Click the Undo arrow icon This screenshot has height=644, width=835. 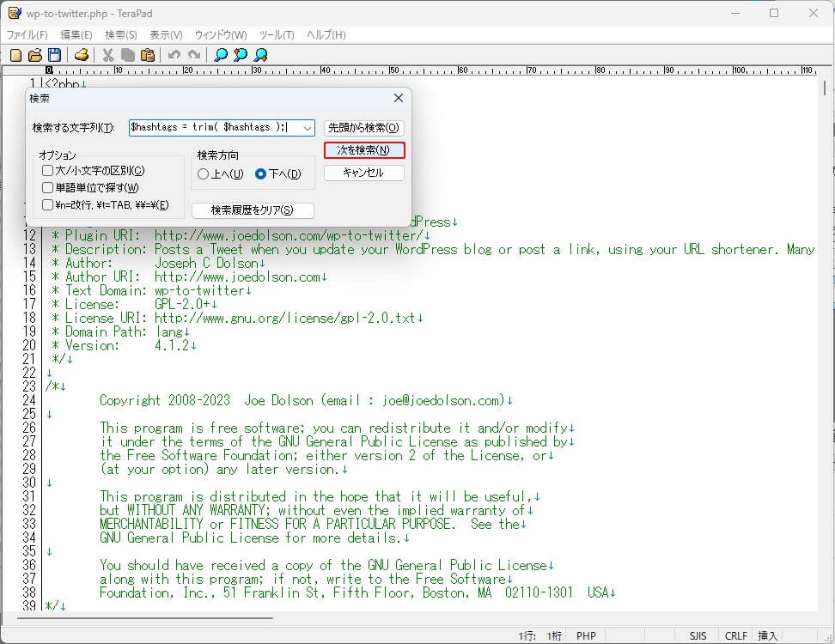coord(174,55)
